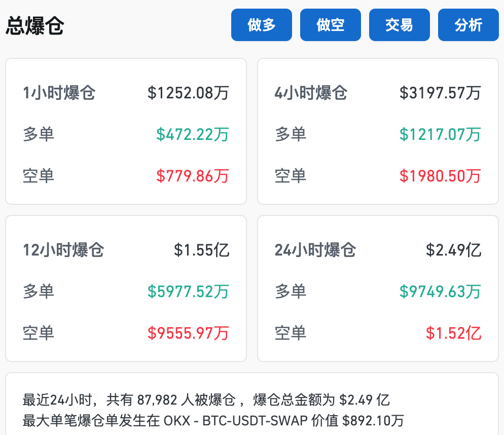The height and width of the screenshot is (435, 504).
Task: Click the 4-hour total $3197.57万
Action: point(440,93)
